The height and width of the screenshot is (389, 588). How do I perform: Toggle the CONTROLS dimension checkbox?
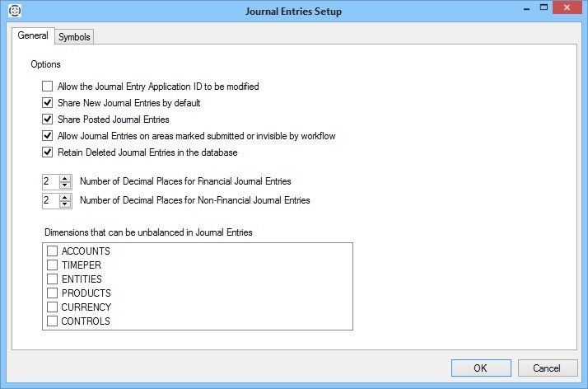tap(53, 321)
